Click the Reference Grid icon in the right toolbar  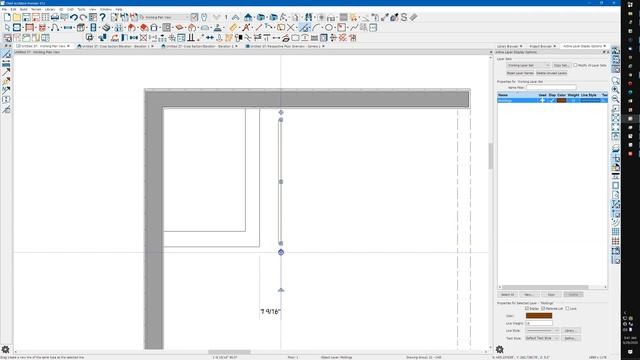coord(616,232)
